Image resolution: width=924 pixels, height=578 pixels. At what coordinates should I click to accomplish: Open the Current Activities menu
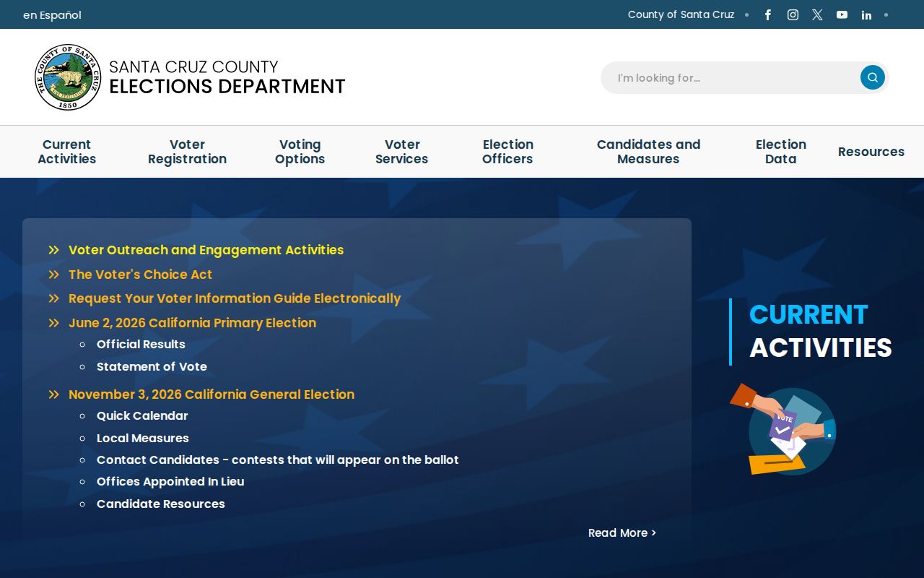pyautogui.click(x=67, y=152)
